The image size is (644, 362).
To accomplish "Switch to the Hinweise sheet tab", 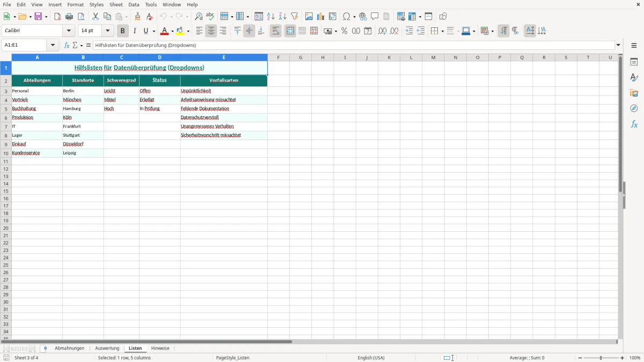I will tap(160, 349).
